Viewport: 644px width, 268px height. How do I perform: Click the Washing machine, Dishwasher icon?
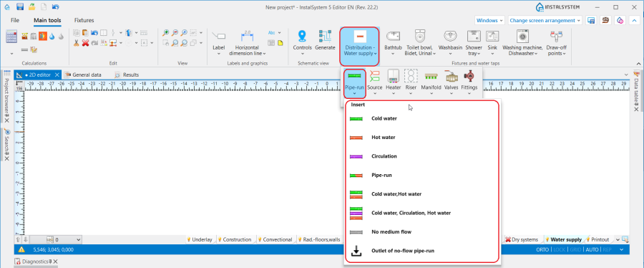tap(522, 36)
